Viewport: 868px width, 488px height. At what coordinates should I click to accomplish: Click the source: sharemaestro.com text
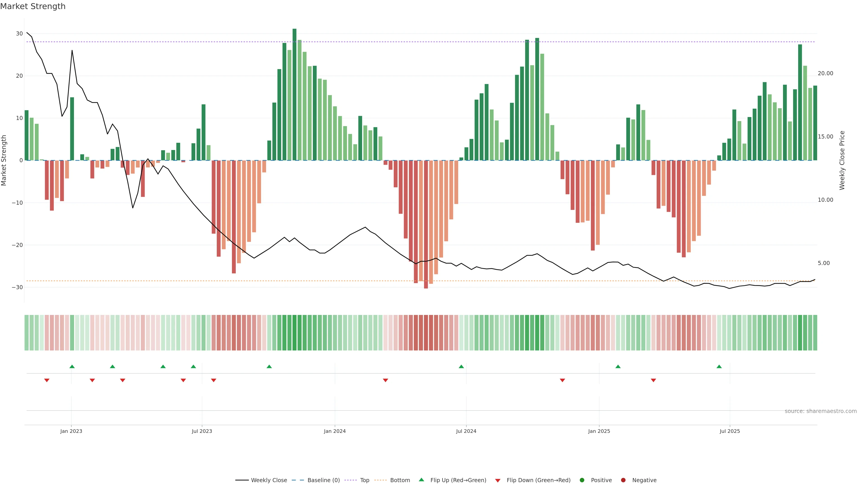point(821,411)
